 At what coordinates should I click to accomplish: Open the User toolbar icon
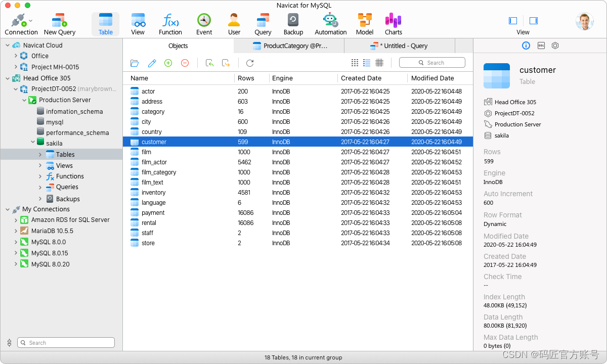(234, 24)
